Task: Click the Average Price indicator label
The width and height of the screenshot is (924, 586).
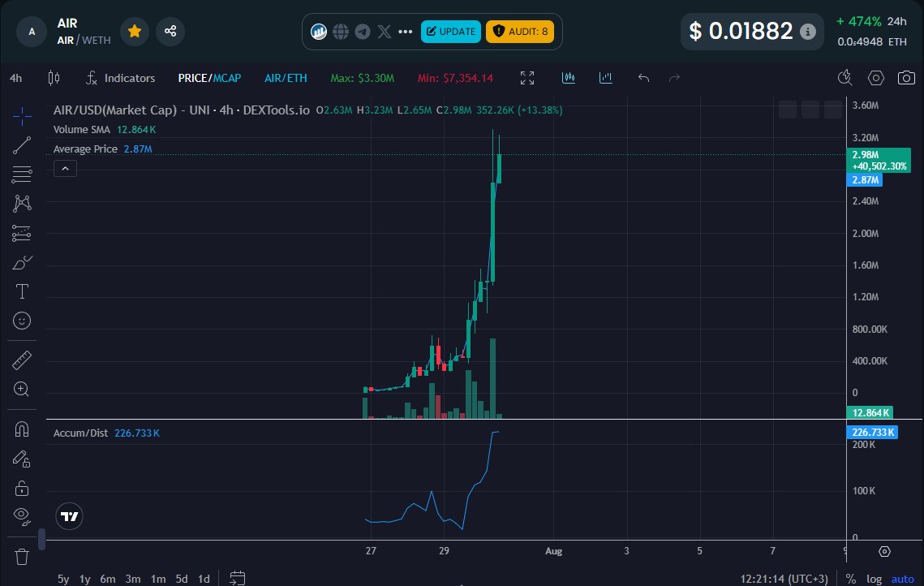Action: tap(85, 149)
